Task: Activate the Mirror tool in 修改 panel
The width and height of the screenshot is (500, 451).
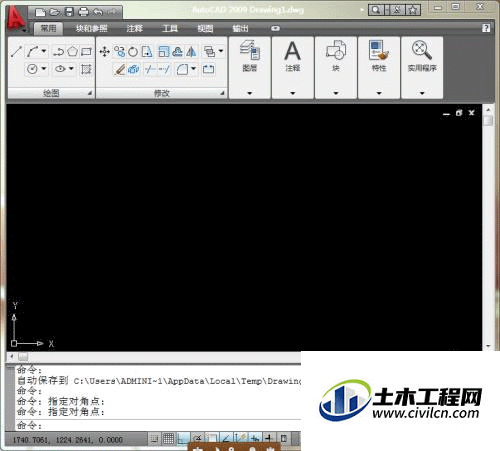Action: click(191, 52)
